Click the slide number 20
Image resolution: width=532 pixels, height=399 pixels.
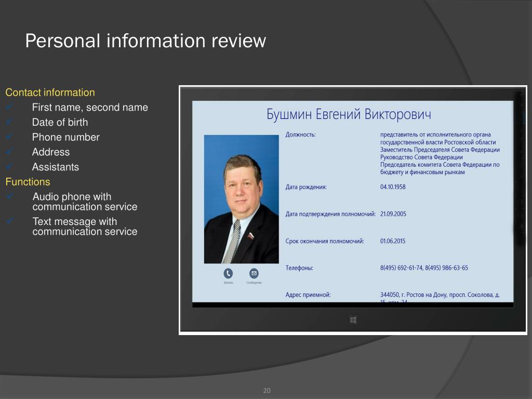(267, 391)
